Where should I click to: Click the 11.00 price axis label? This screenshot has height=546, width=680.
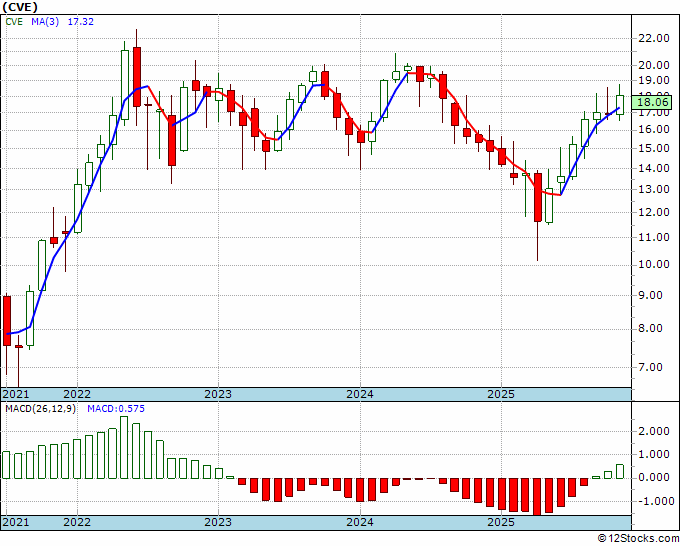click(654, 237)
